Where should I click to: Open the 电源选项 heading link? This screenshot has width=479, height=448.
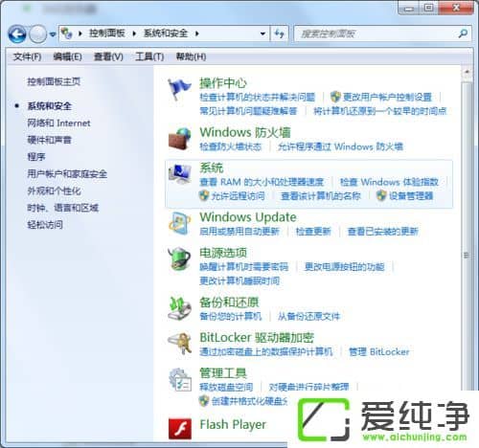pyautogui.click(x=223, y=253)
